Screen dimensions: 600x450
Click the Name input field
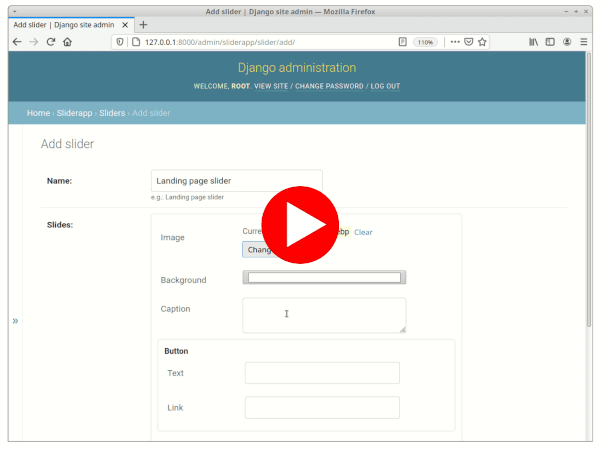click(237, 181)
